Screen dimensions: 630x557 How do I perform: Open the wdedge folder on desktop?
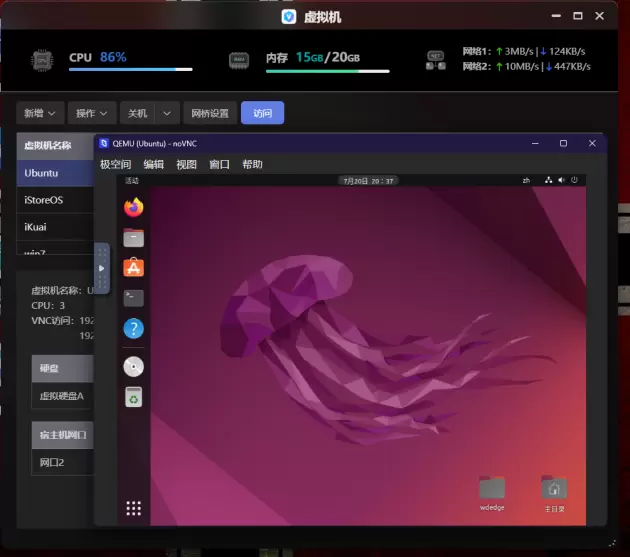(x=492, y=489)
